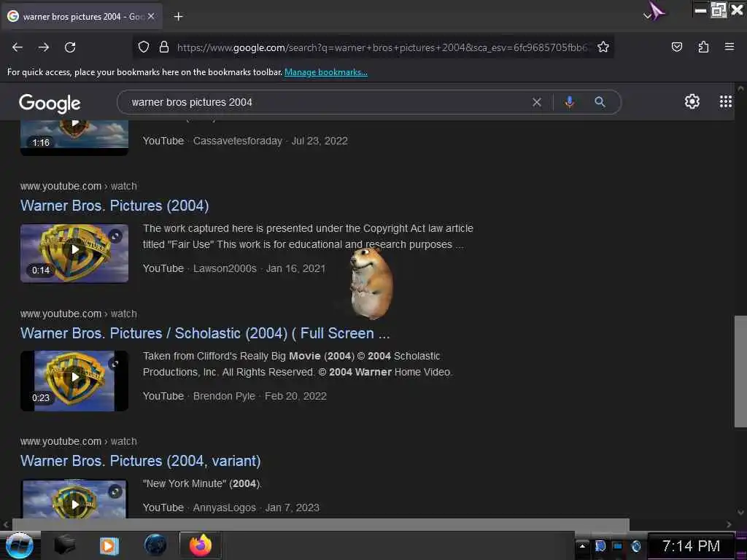This screenshot has height=560, width=747.
Task: Click the preview icon on the 0:23 thumbnail
Action: point(115,364)
